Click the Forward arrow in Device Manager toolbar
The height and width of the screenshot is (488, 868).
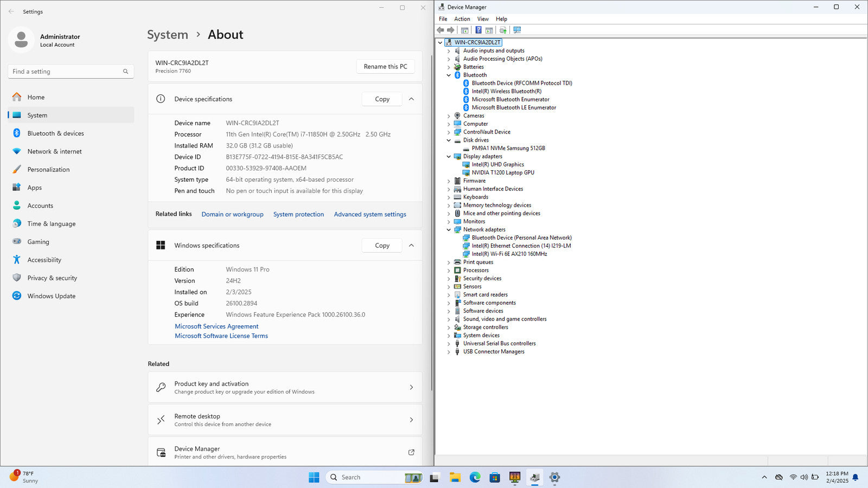451,30
